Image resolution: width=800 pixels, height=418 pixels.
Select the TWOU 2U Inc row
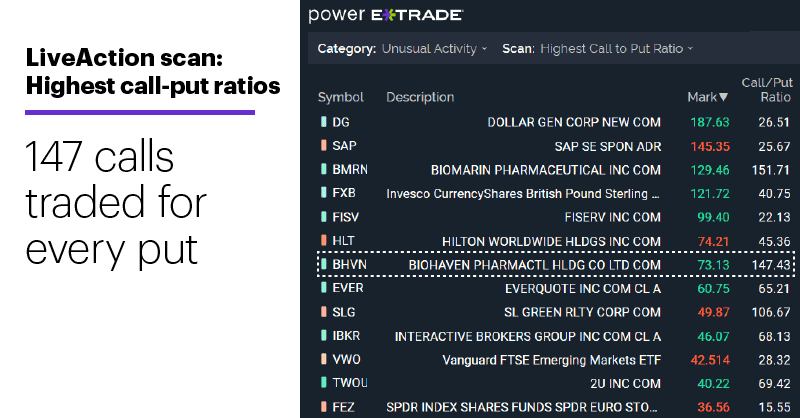(x=555, y=383)
